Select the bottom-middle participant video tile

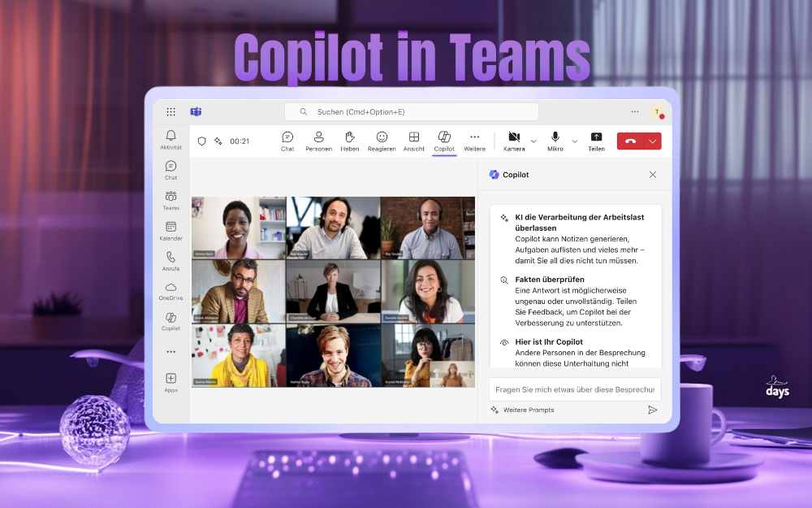(x=333, y=356)
